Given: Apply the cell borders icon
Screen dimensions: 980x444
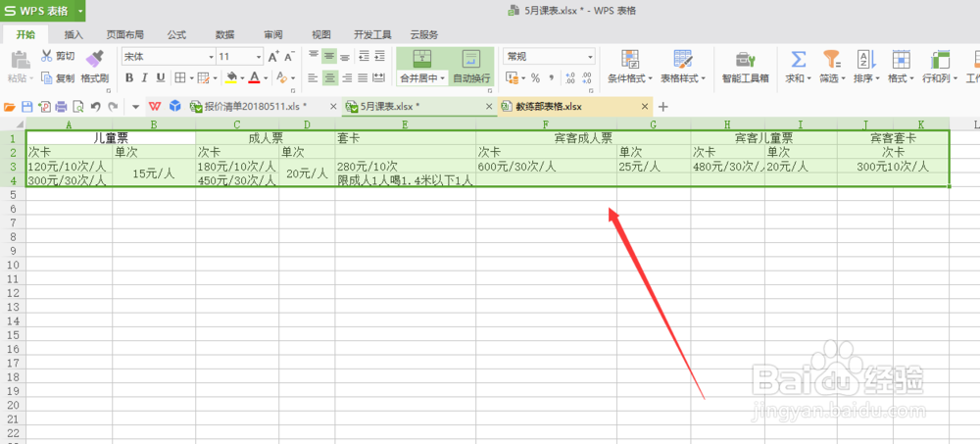Looking at the screenshot, I should coord(179,78).
